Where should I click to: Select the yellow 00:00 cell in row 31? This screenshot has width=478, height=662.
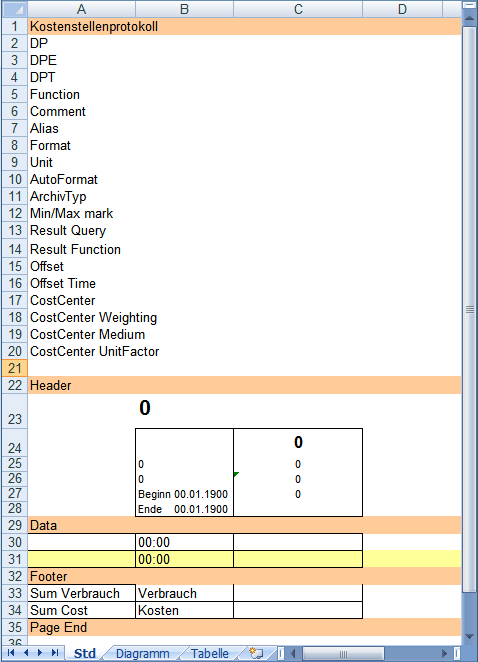[x=184, y=559]
